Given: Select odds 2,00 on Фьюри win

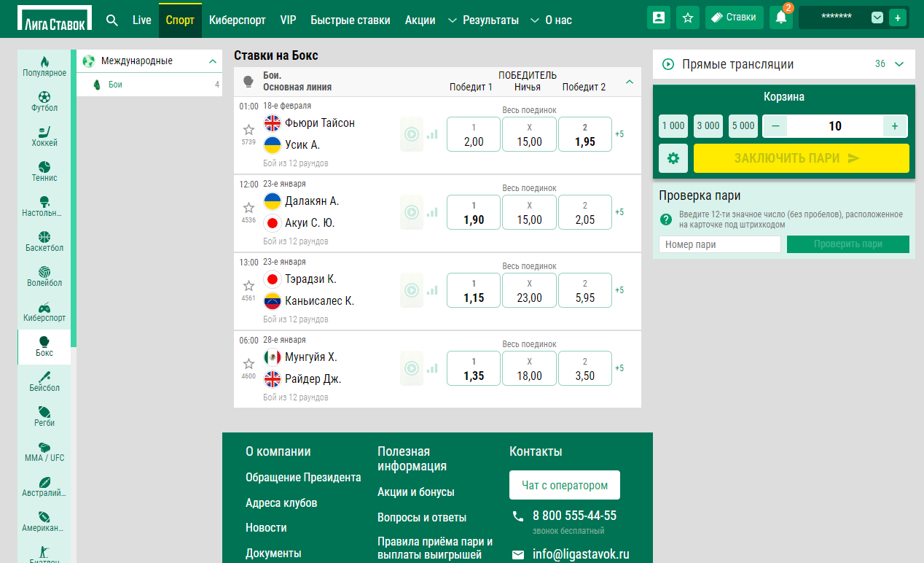Looking at the screenshot, I should [x=474, y=134].
